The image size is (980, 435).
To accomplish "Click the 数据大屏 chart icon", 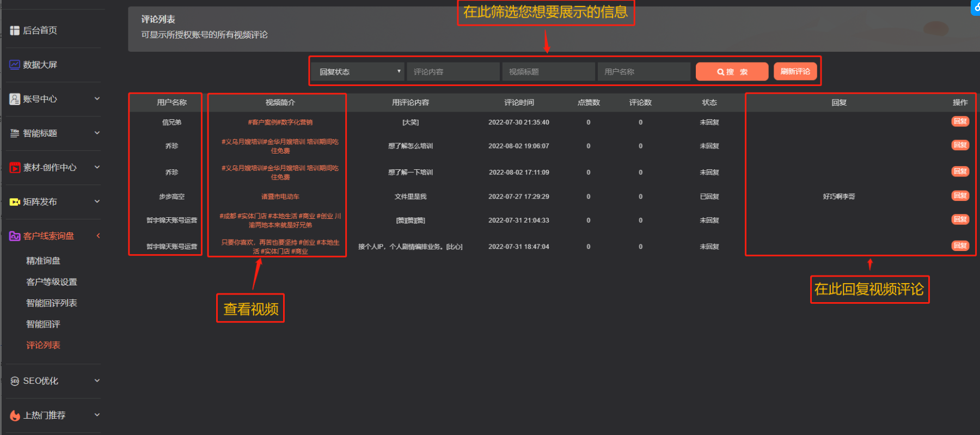I will [x=15, y=65].
